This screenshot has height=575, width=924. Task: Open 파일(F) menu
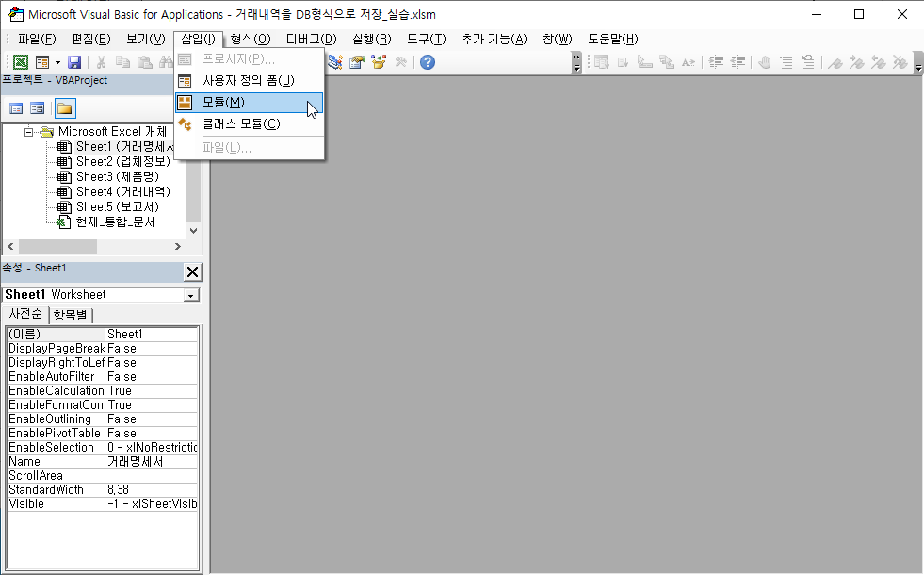click(x=37, y=39)
